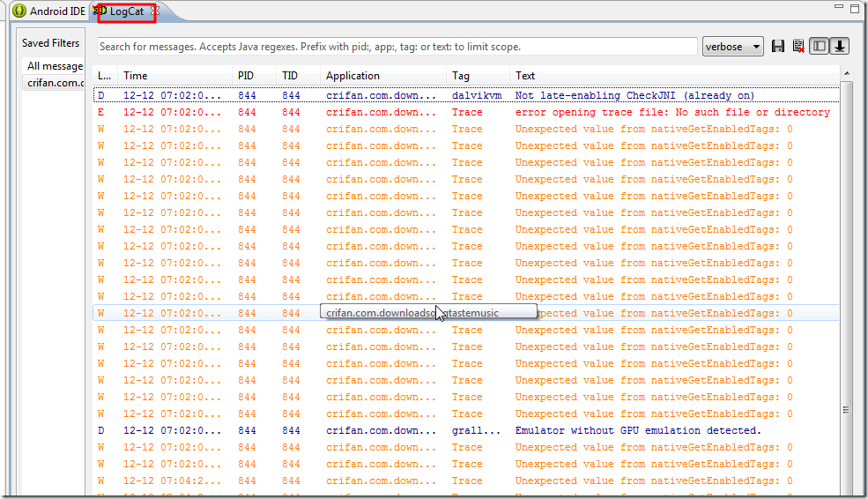Click the Saved Filters header
This screenshot has width=868, height=499.
(50, 42)
